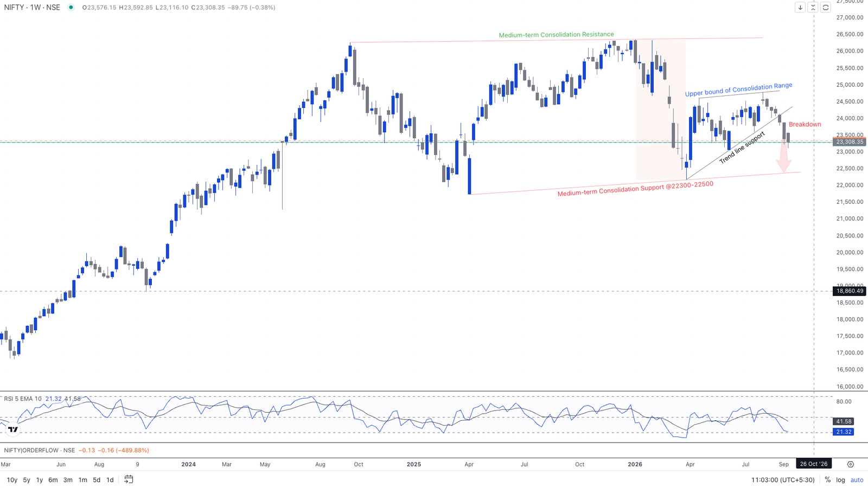868x488 pixels.
Task: Select the Medium-term Consolidation Resistance text
Action: (x=557, y=35)
